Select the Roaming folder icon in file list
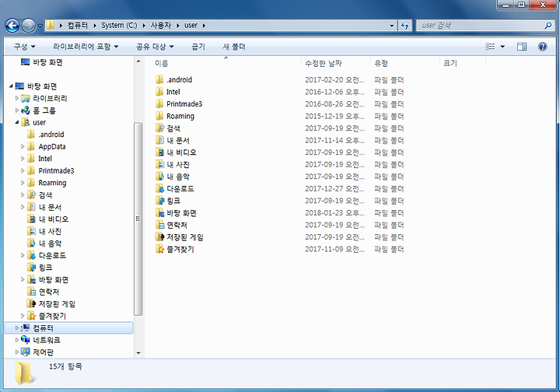Screen dimensions: 560x392 tap(159, 116)
